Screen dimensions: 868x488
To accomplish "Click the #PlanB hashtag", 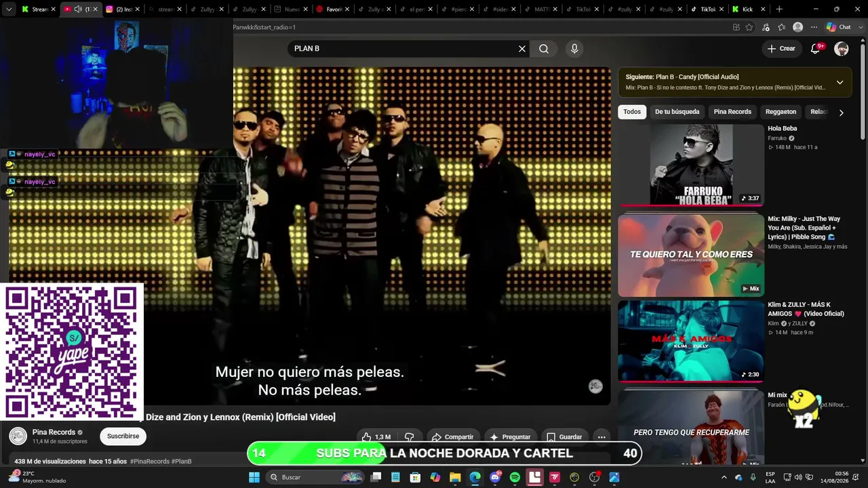I will pyautogui.click(x=182, y=462).
